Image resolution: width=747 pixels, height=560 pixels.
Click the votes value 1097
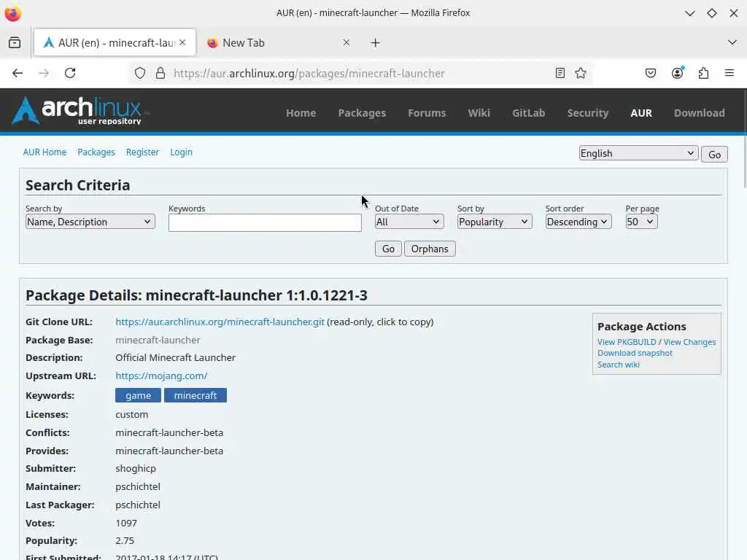(x=126, y=523)
